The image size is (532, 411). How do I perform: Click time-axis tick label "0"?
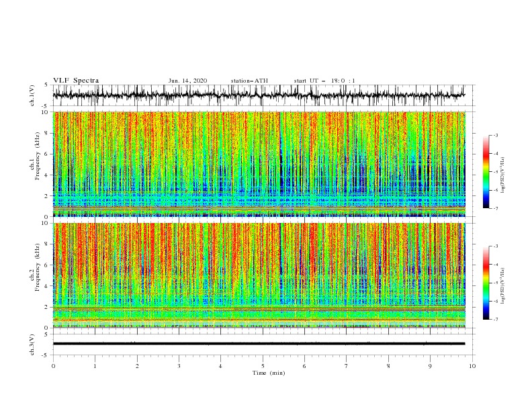click(x=53, y=366)
